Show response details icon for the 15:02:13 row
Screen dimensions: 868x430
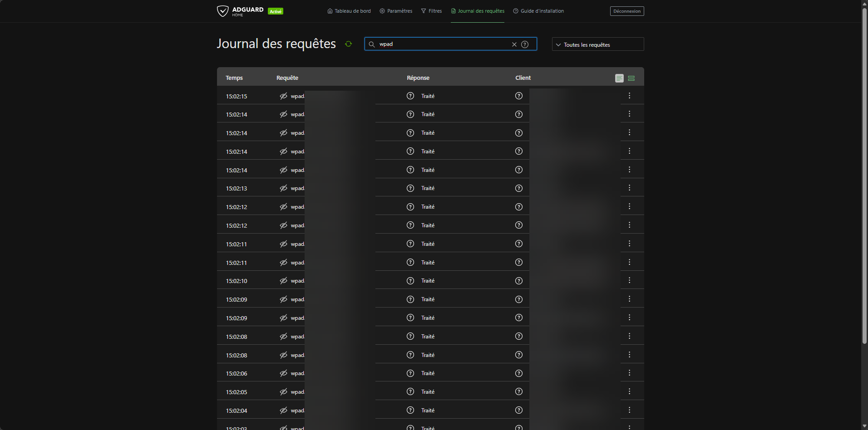click(x=410, y=188)
